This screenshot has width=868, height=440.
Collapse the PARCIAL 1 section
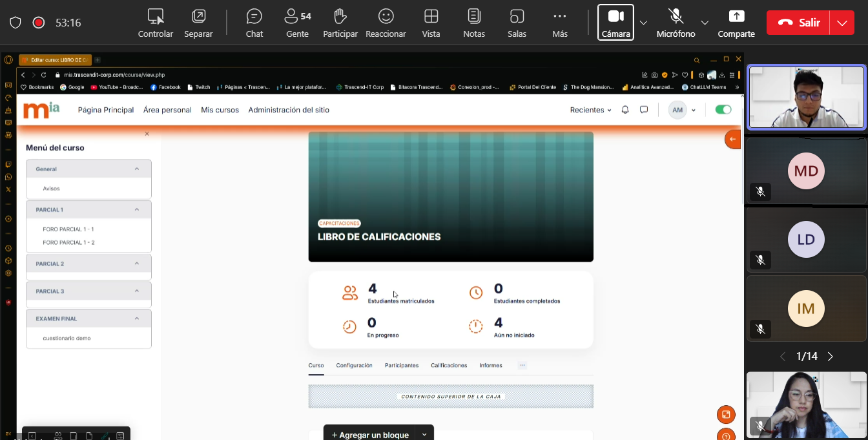click(x=137, y=209)
